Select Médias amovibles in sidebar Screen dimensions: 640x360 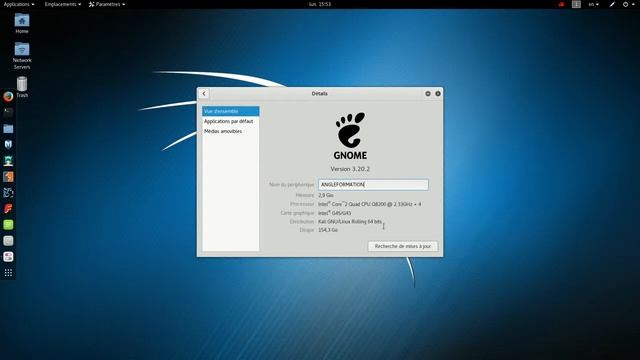tap(231, 131)
